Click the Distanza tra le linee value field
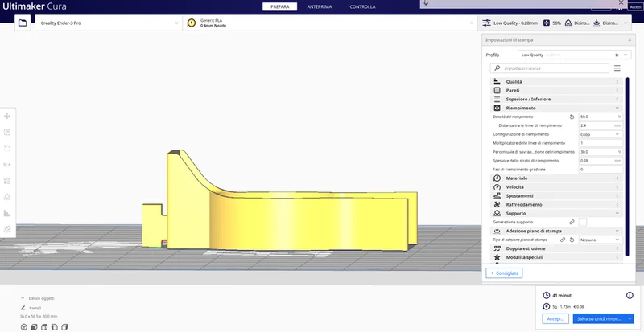Image resolution: width=644 pixels, height=332 pixels. click(x=601, y=125)
